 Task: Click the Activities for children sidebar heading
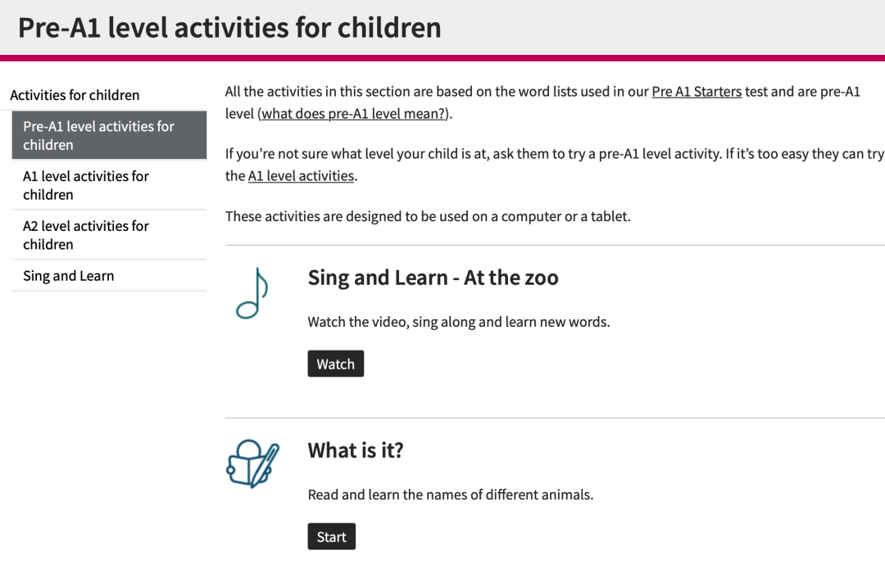click(75, 95)
